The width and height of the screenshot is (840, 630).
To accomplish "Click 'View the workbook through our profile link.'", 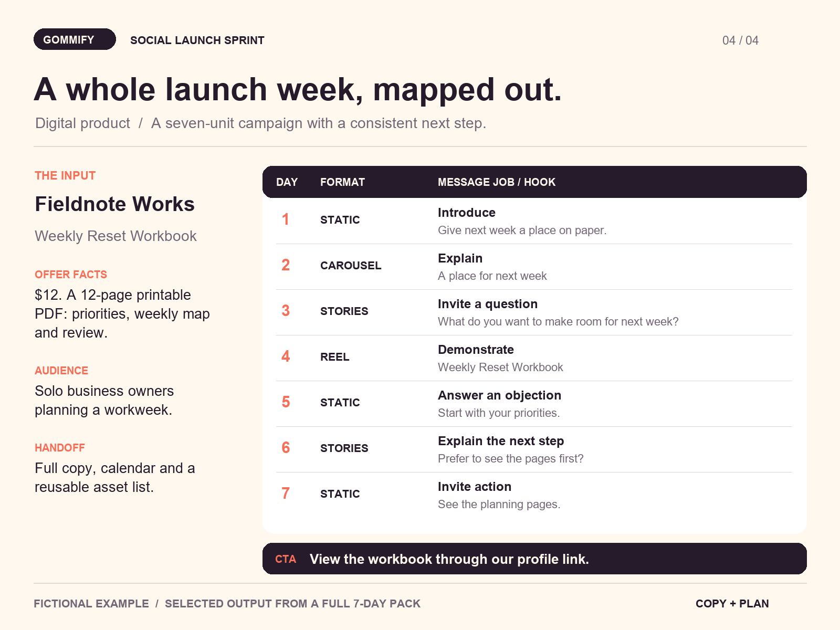I will click(449, 559).
